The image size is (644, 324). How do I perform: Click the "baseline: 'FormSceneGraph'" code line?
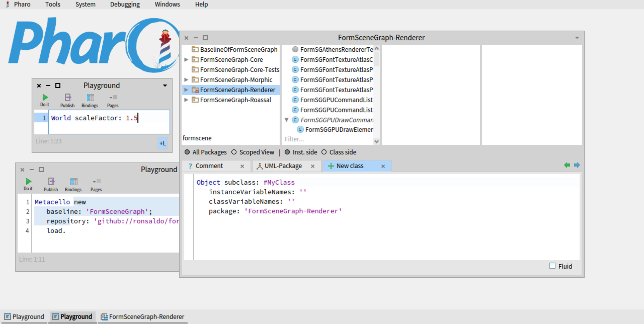(99, 212)
